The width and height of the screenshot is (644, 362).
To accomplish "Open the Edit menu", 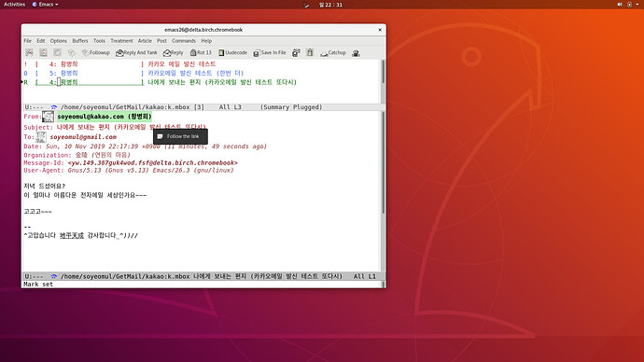I will [41, 41].
